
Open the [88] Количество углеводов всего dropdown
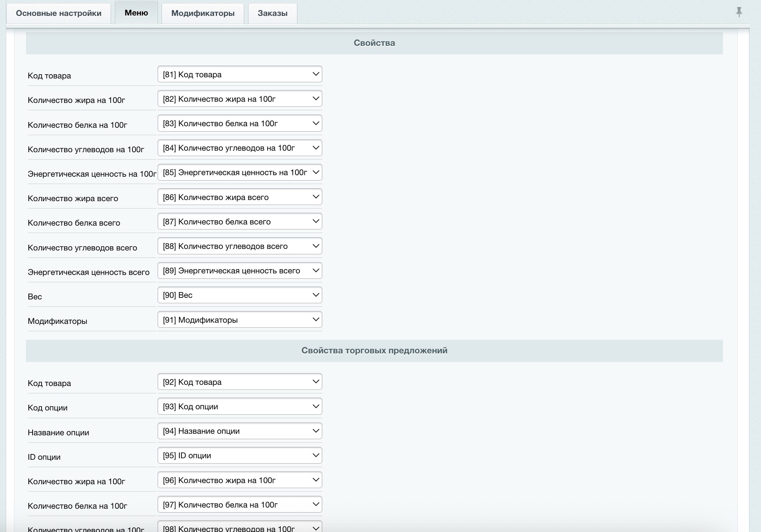click(x=240, y=246)
